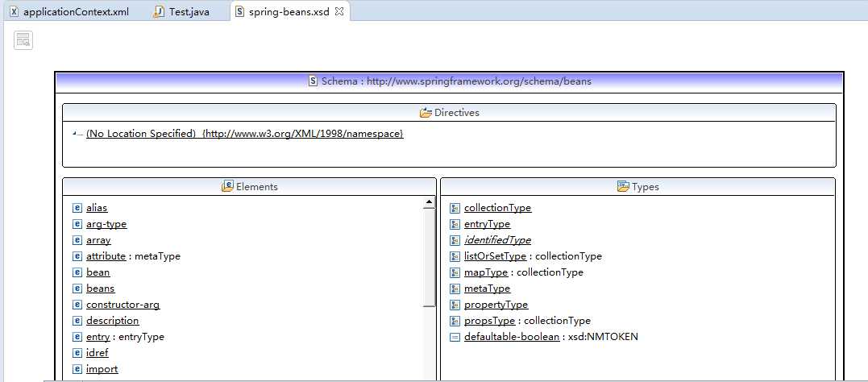
Task: Click the Schema namespace header bar
Action: click(449, 81)
